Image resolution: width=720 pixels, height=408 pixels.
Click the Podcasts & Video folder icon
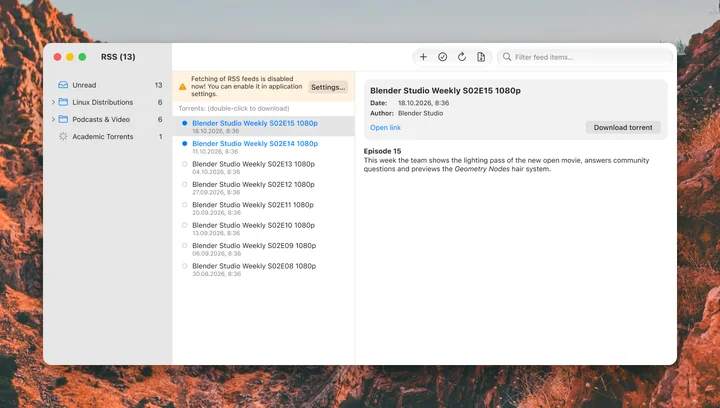(63, 119)
